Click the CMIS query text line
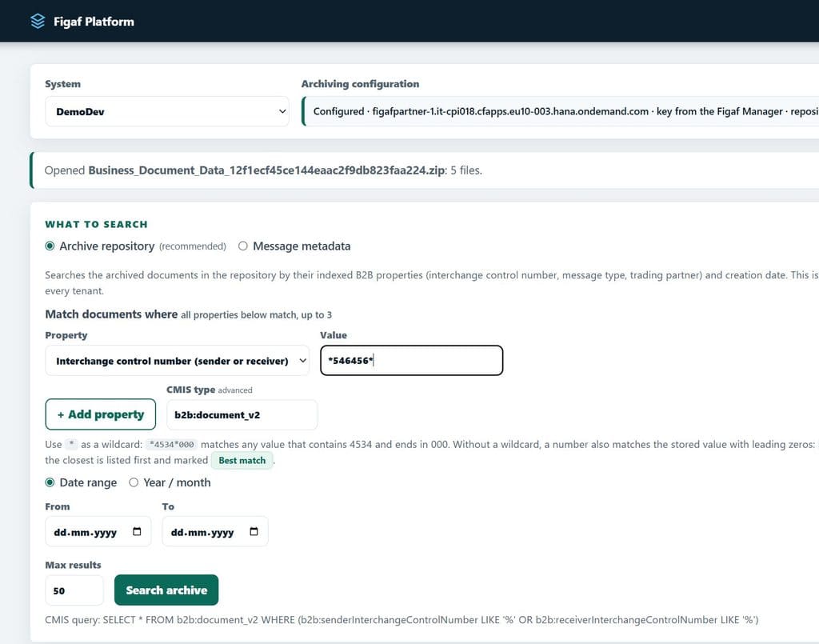Screen dimensions: 819x644 pos(402,620)
